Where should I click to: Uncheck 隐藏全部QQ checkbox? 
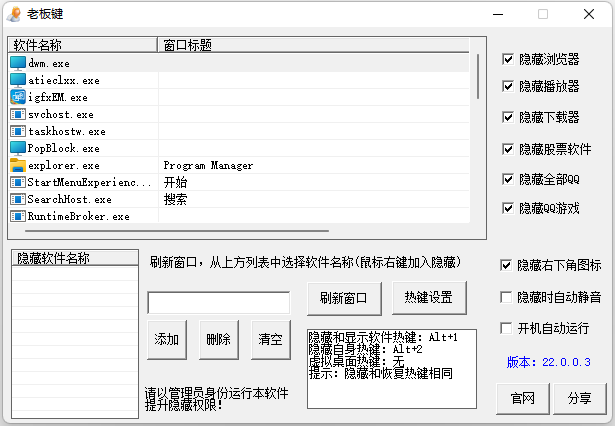tap(508, 179)
